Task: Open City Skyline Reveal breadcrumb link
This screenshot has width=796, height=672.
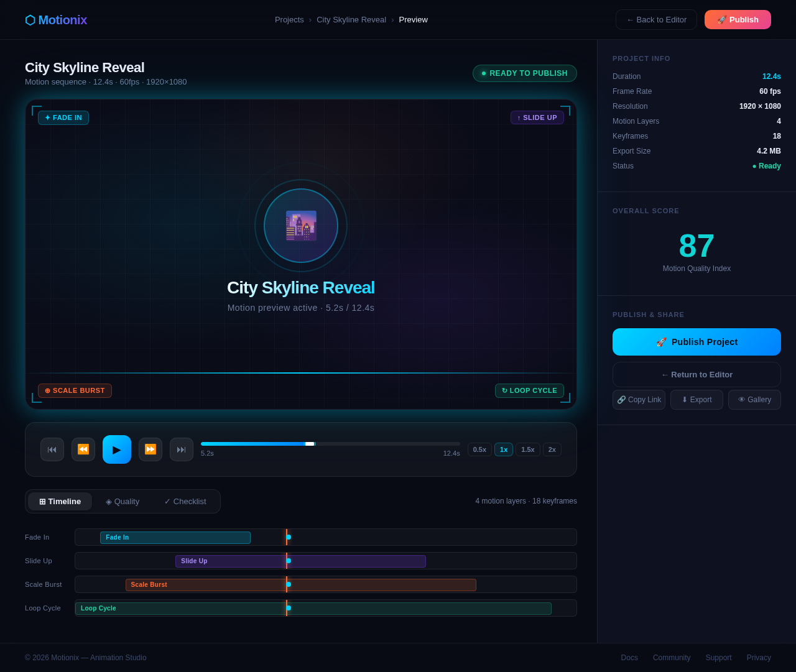Action: pyautogui.click(x=351, y=20)
